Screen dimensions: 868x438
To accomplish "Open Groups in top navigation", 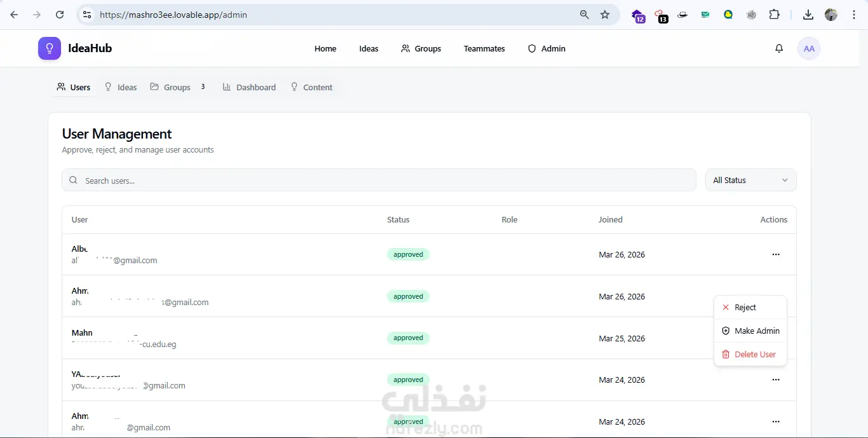I will point(421,48).
